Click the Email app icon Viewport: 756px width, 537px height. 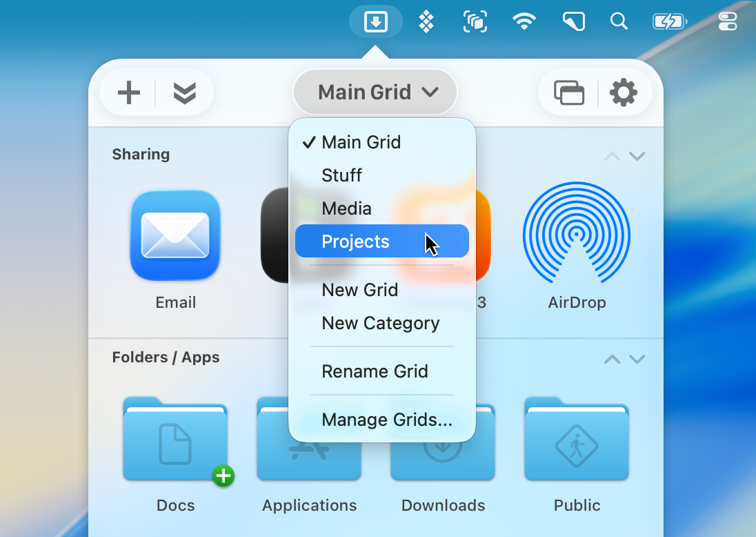pyautogui.click(x=175, y=236)
